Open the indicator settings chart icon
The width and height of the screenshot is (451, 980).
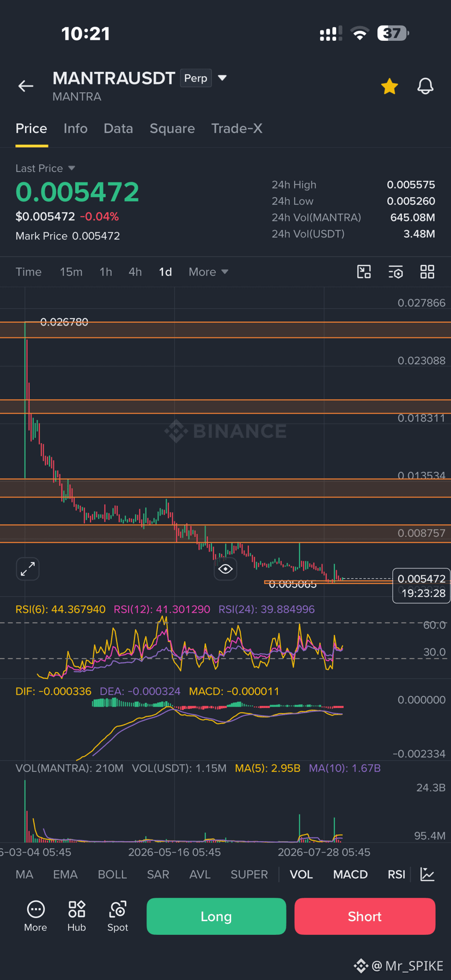pos(428,874)
